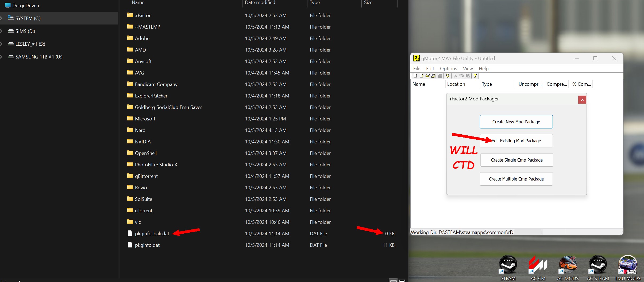Click the Cut scissors toolbar icon
Screen dimensions: 644x282
(455, 76)
